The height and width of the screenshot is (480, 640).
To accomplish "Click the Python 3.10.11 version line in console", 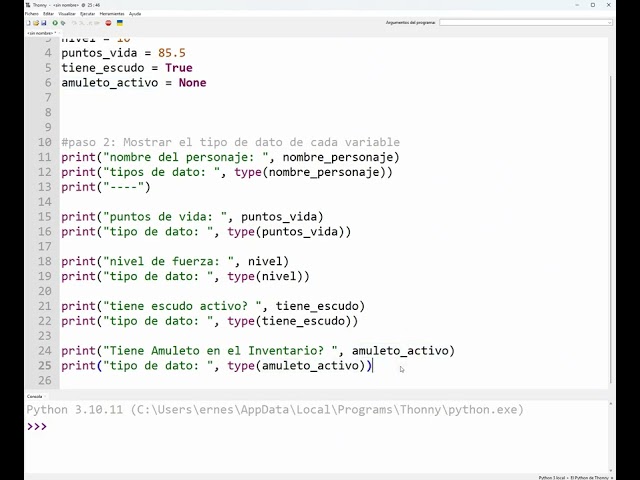I will coord(275,410).
